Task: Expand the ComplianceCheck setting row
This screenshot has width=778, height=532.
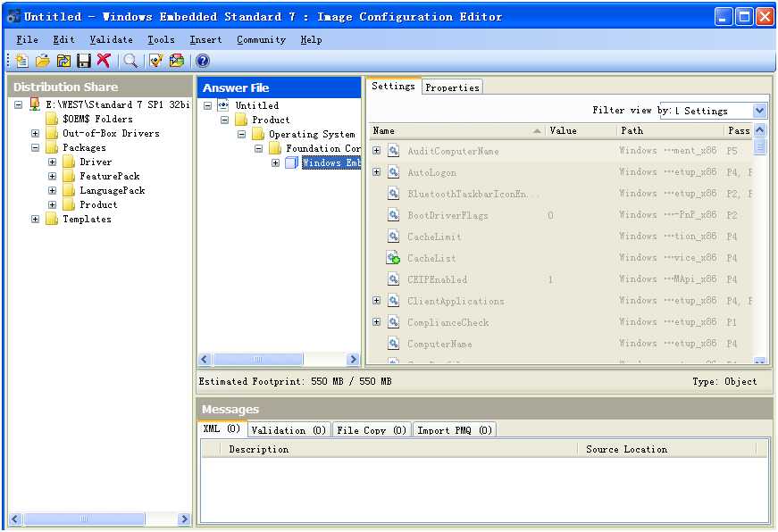Action: pyautogui.click(x=377, y=321)
